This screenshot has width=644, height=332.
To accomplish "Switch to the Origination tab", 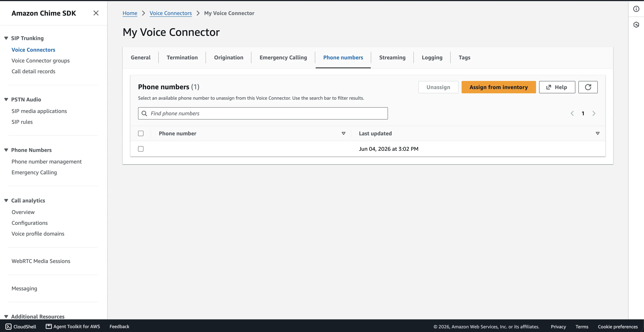I will pos(228,57).
